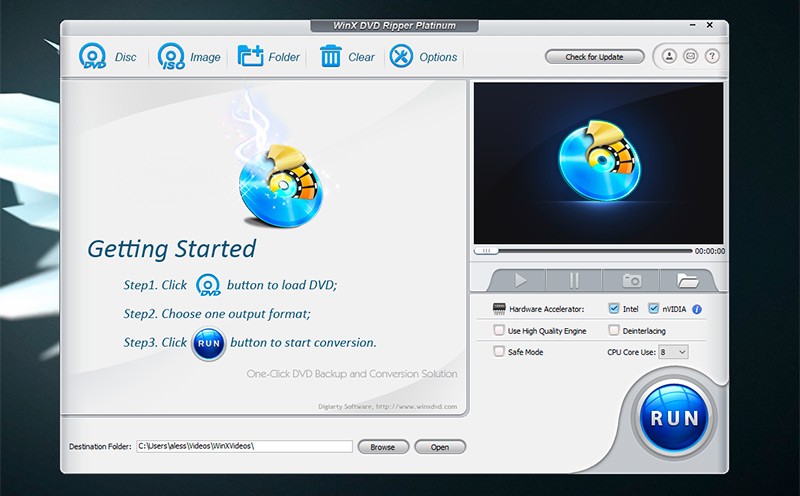Load a DVD Folder

269,57
